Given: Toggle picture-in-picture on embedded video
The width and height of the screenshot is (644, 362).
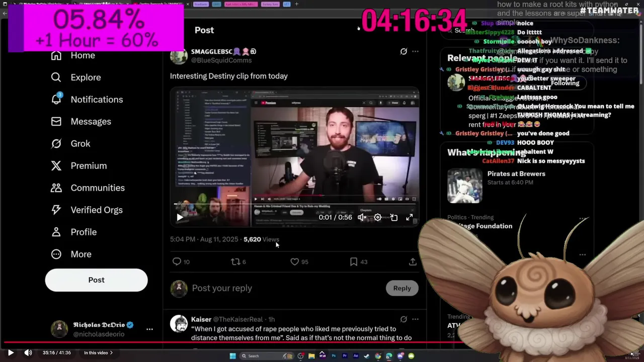Looking at the screenshot, I should (394, 217).
